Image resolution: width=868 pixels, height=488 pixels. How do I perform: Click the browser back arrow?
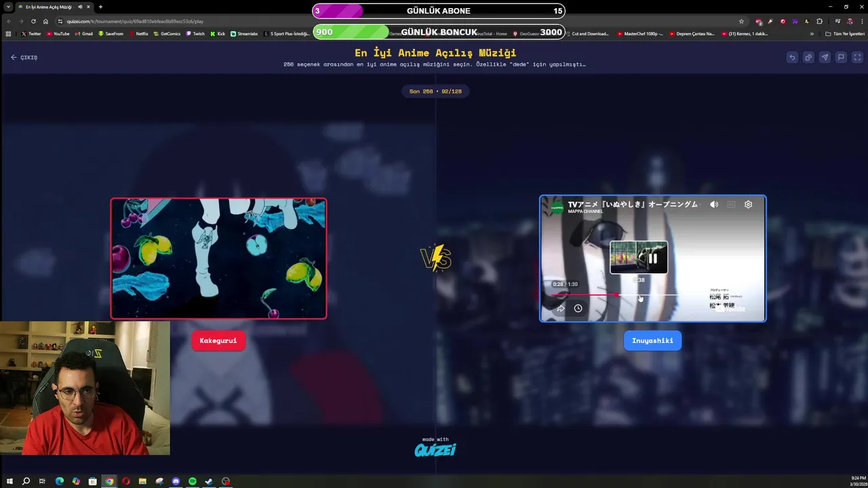pyautogui.click(x=9, y=21)
